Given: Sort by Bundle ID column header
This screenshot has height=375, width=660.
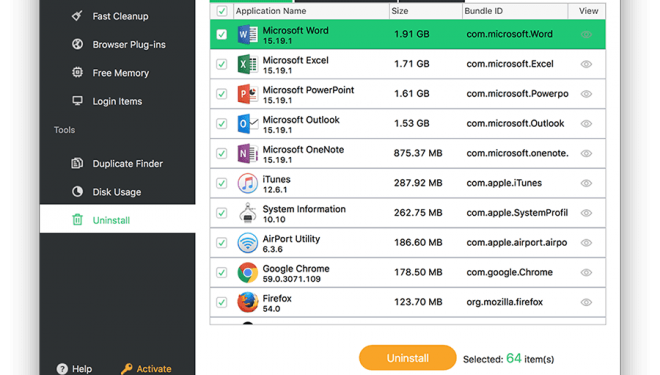Looking at the screenshot, I should (x=515, y=11).
